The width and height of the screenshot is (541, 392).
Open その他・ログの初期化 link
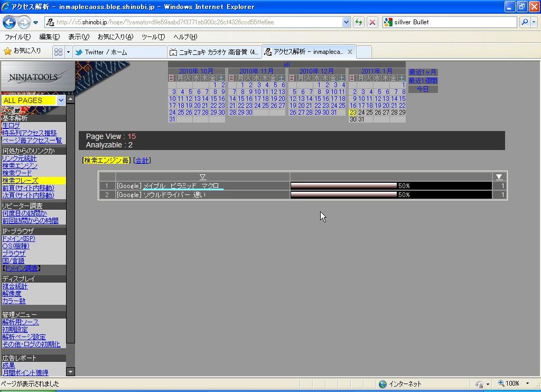(31, 344)
